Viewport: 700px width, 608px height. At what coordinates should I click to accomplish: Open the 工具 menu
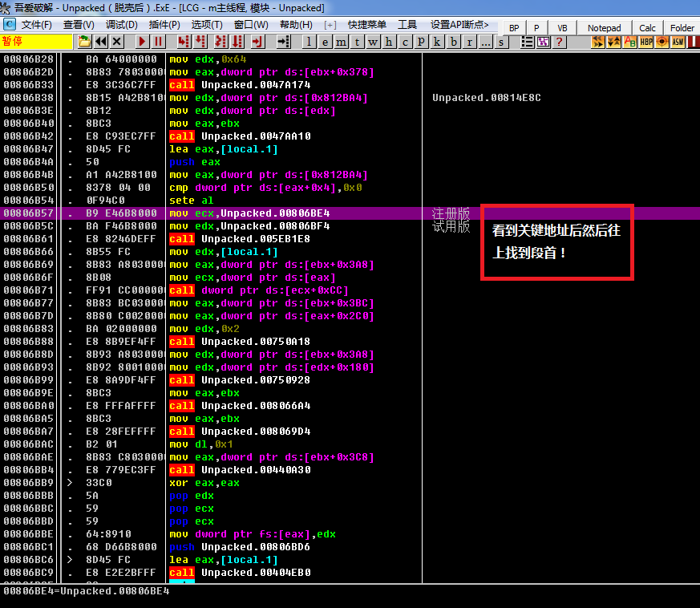click(x=407, y=25)
